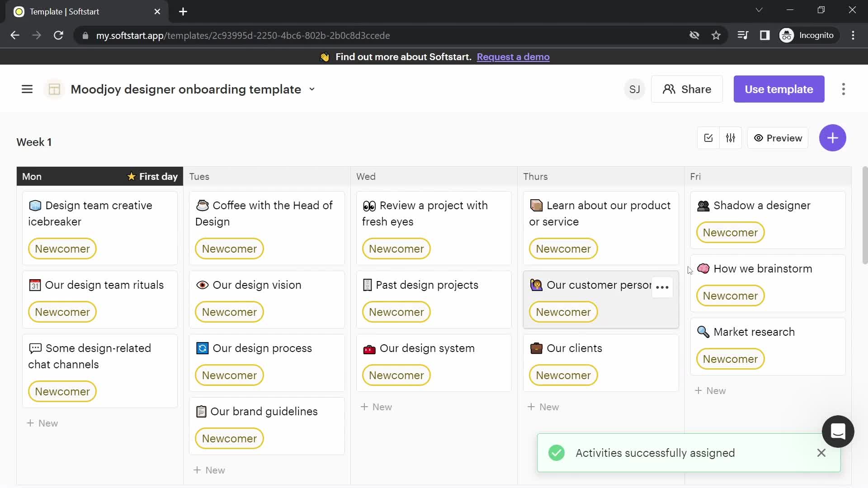Click the Use template button
Image resolution: width=868 pixels, height=488 pixels.
click(x=778, y=89)
